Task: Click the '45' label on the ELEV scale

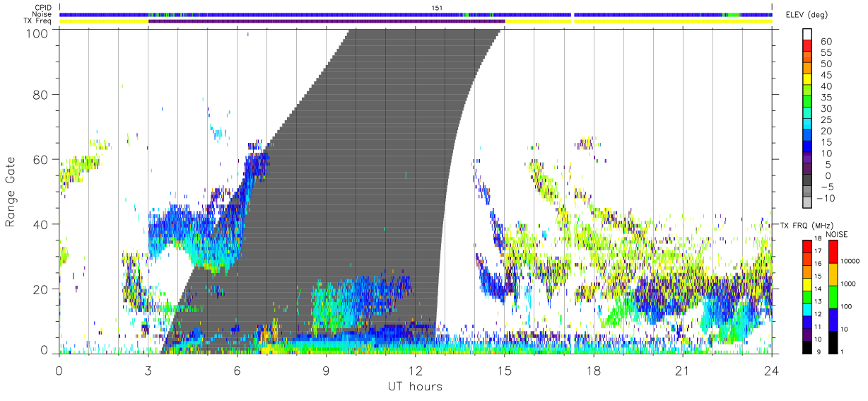Action: (826, 75)
